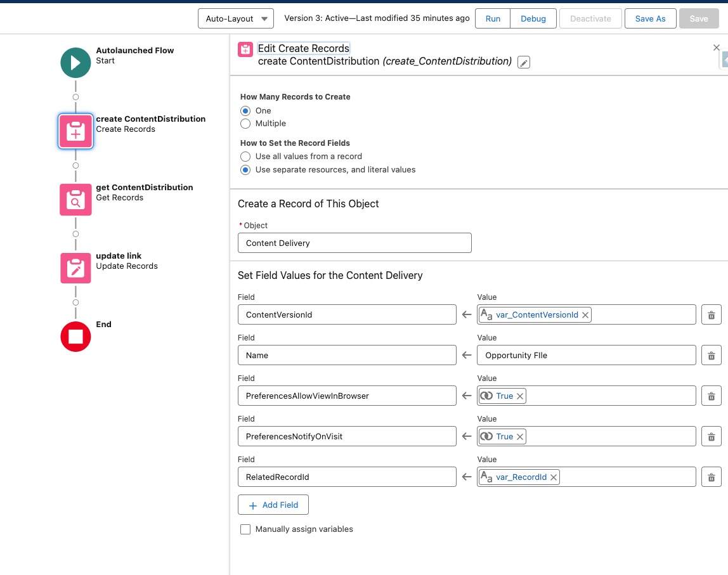Viewport: 728px width, 575px height.
Task: Click the update link label
Action: 119,255
